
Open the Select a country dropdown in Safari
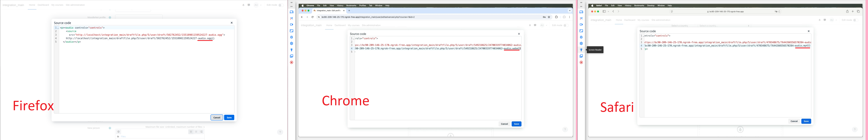pyautogui.click(x=724, y=26)
